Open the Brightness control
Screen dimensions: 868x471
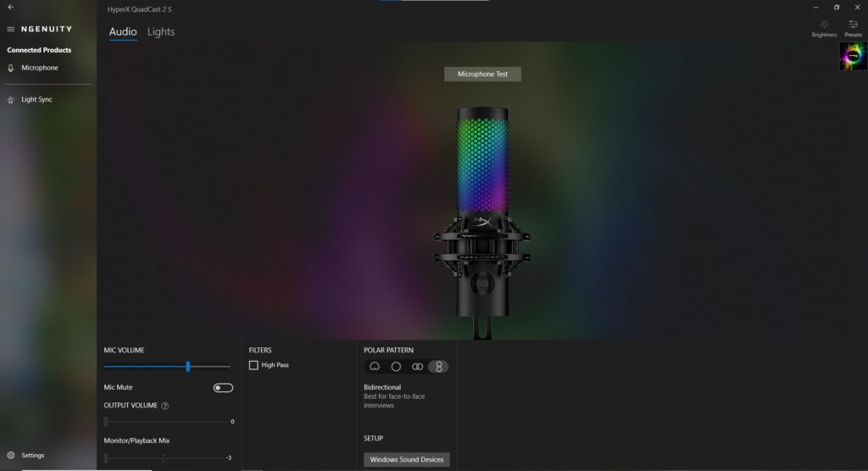[824, 28]
